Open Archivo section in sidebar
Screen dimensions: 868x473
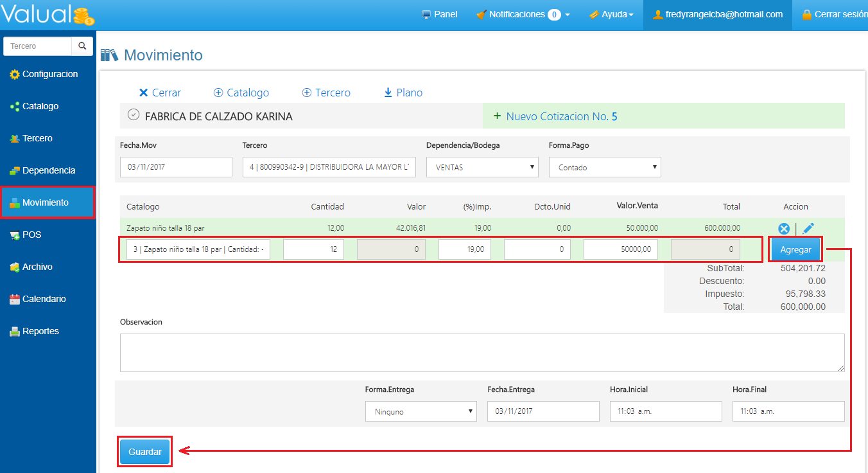point(37,267)
